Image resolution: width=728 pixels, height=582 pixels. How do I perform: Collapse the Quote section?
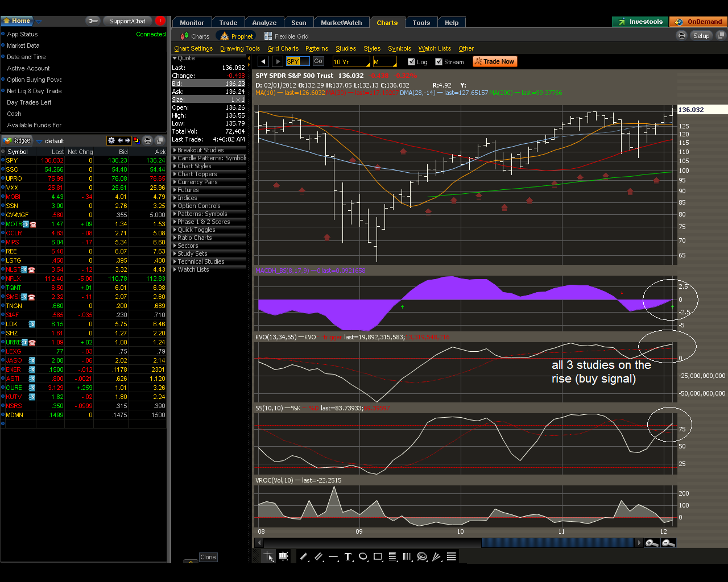184,58
